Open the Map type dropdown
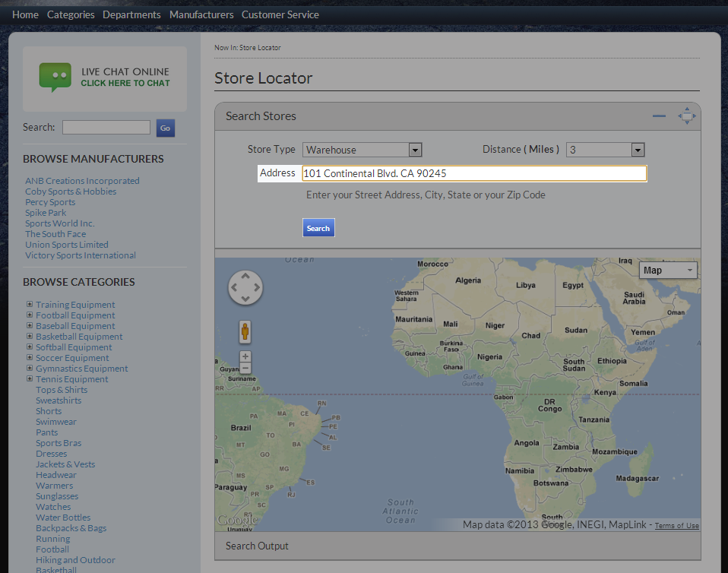This screenshot has height=573, width=728. click(668, 271)
